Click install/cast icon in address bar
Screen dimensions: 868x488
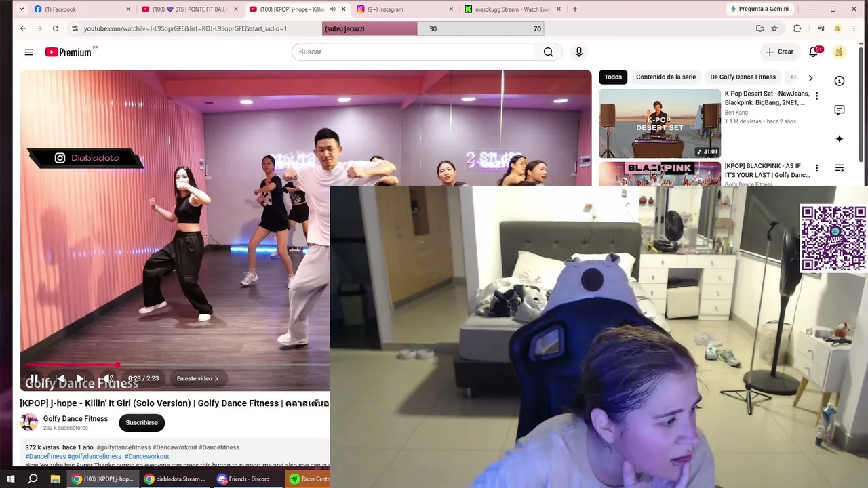coord(759,28)
